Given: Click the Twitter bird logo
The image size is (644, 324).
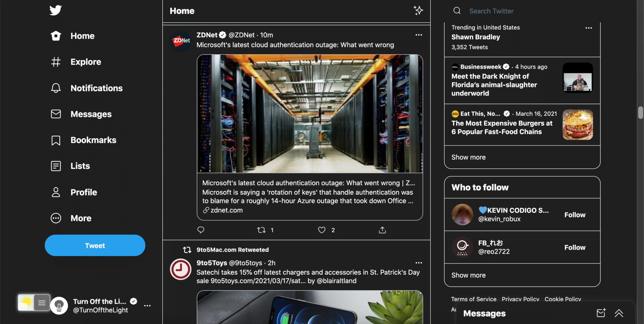Looking at the screenshot, I should (55, 10).
